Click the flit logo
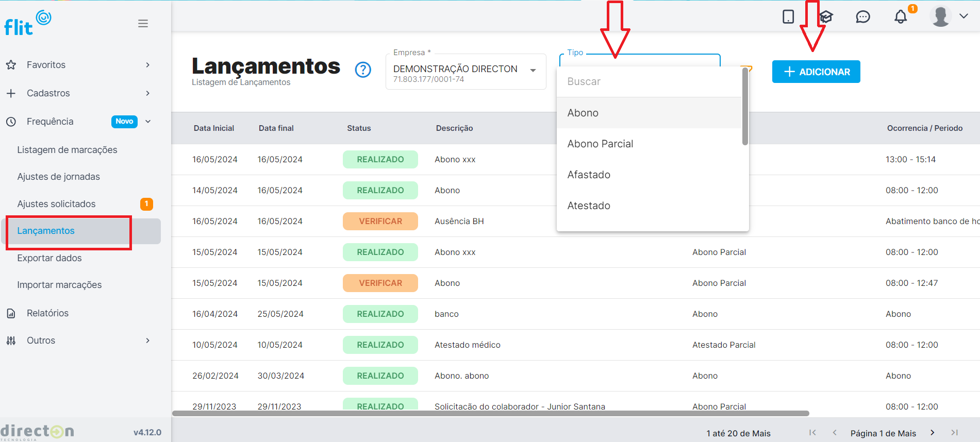 click(x=27, y=23)
